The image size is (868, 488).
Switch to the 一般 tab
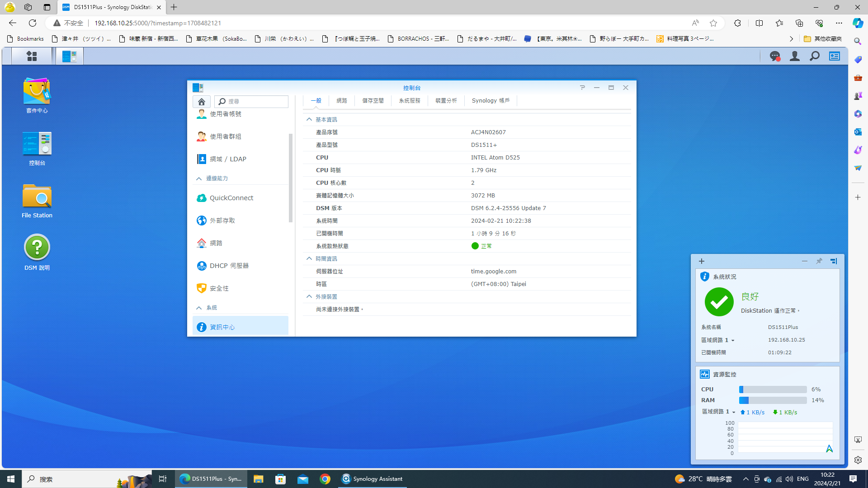pos(316,101)
